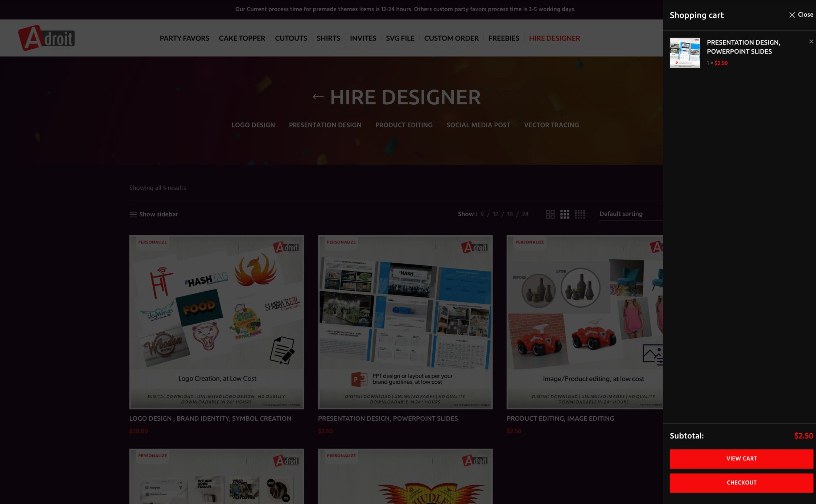Select Social Media Post category tab
Screen dimensions: 816x504
478,125
